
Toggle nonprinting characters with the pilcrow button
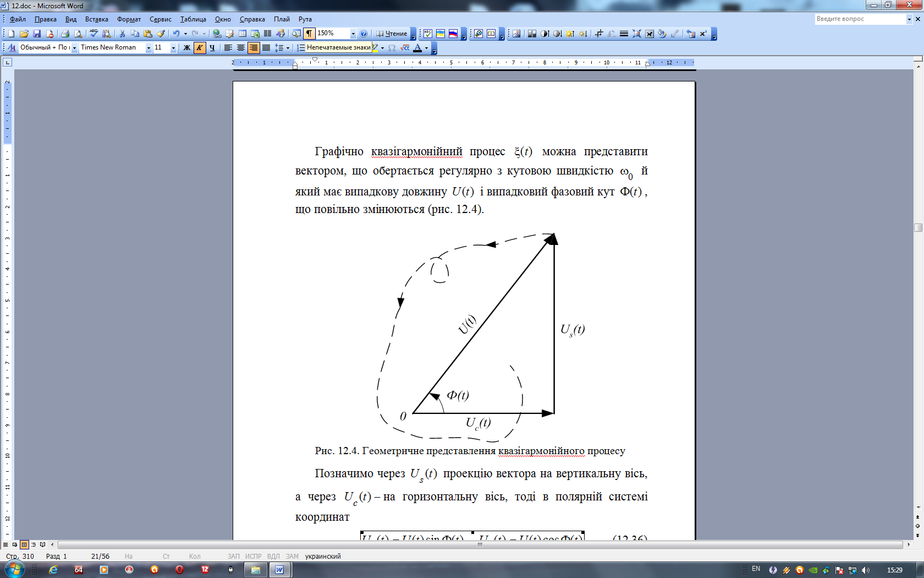[x=310, y=34]
